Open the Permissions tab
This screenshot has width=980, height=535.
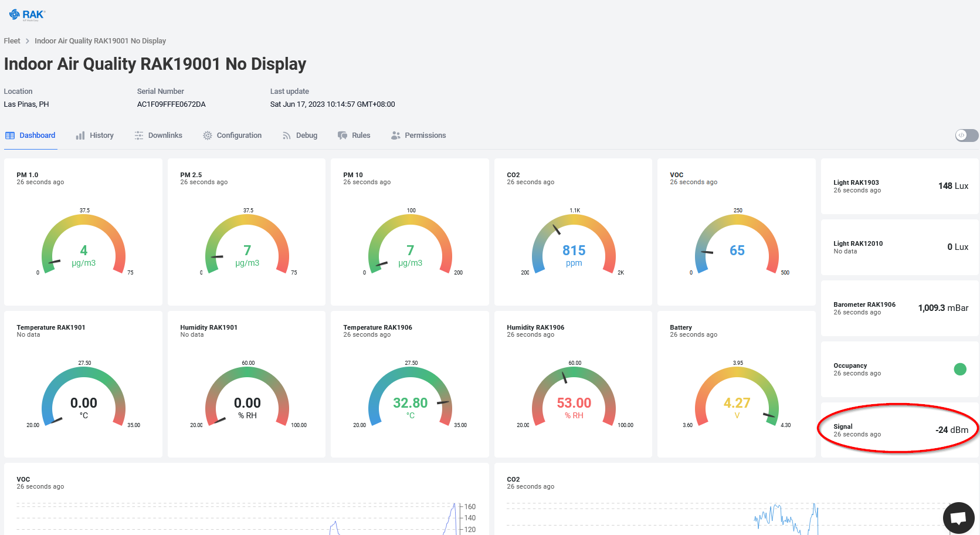pyautogui.click(x=425, y=136)
